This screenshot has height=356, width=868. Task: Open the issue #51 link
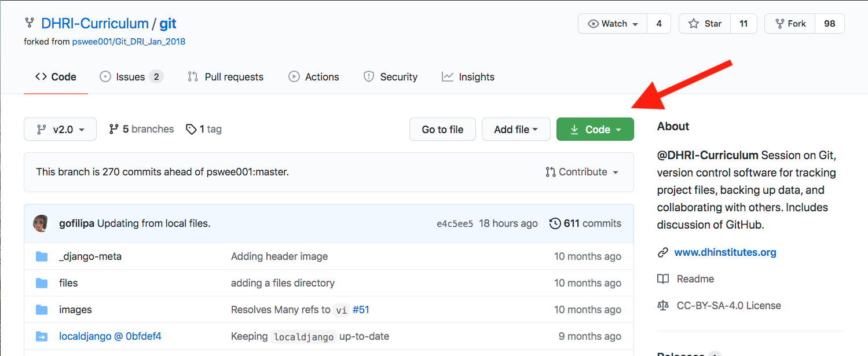tap(361, 310)
